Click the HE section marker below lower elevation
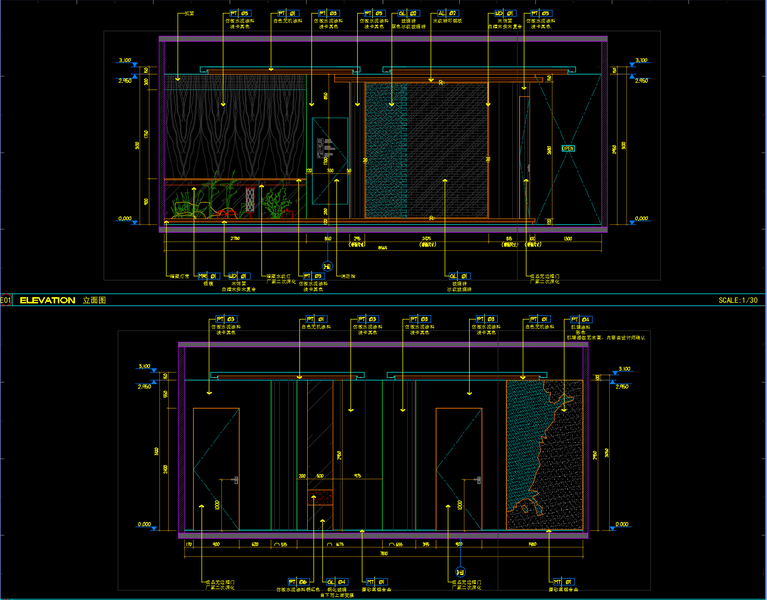The height and width of the screenshot is (600, 767). click(x=460, y=572)
